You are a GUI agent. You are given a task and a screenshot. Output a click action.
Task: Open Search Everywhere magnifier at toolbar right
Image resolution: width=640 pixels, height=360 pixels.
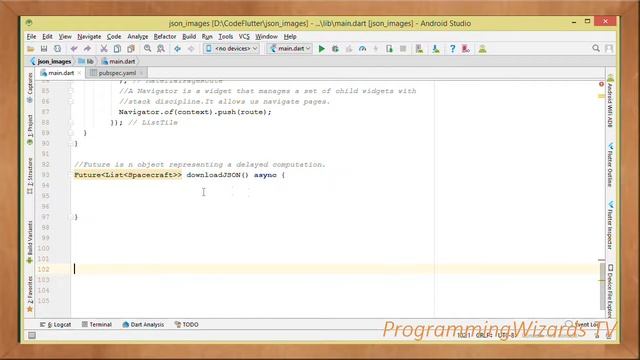click(596, 48)
